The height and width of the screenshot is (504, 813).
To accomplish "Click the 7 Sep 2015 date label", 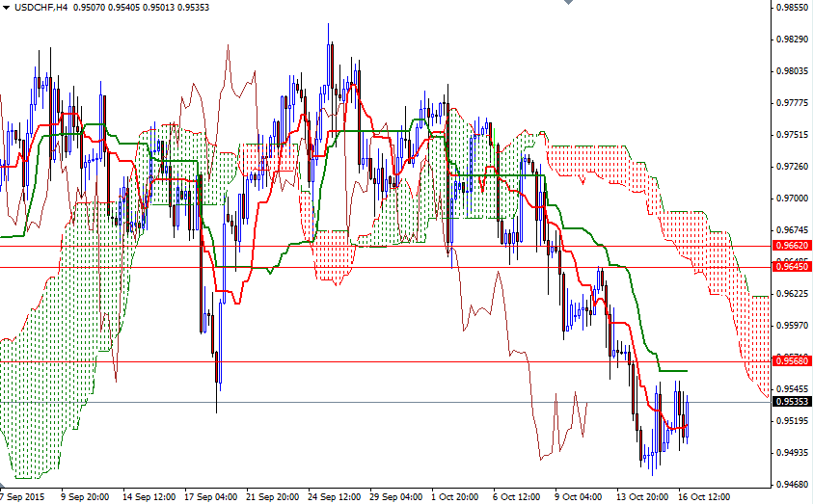I will click(24, 497).
